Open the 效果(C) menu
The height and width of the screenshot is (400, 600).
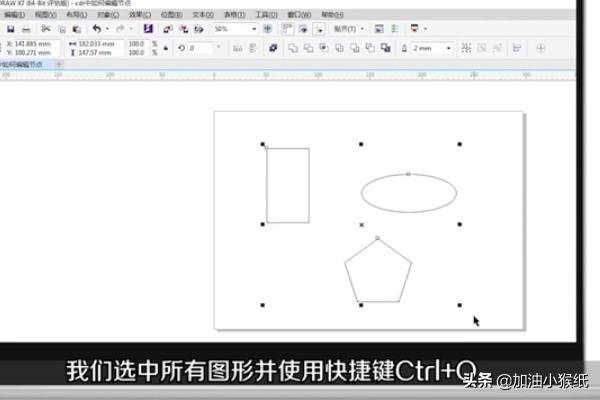coord(140,15)
